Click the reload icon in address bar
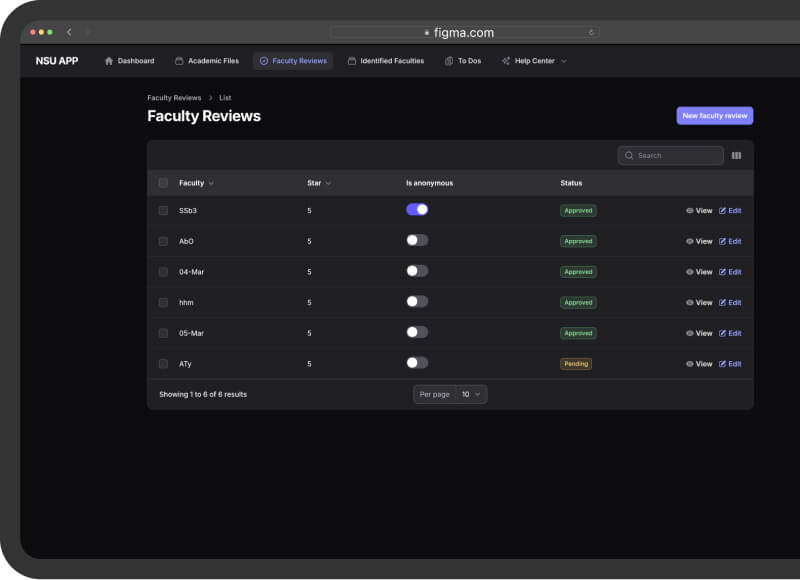800x580 pixels. pos(592,32)
